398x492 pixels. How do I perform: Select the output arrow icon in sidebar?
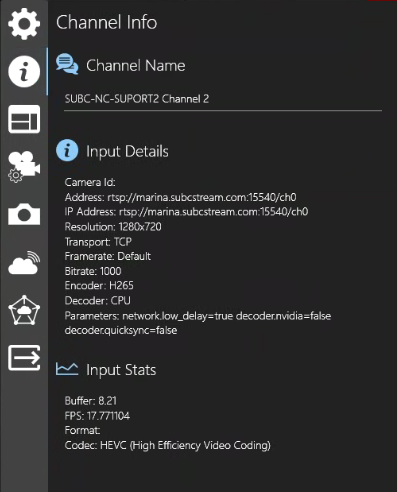click(24, 358)
